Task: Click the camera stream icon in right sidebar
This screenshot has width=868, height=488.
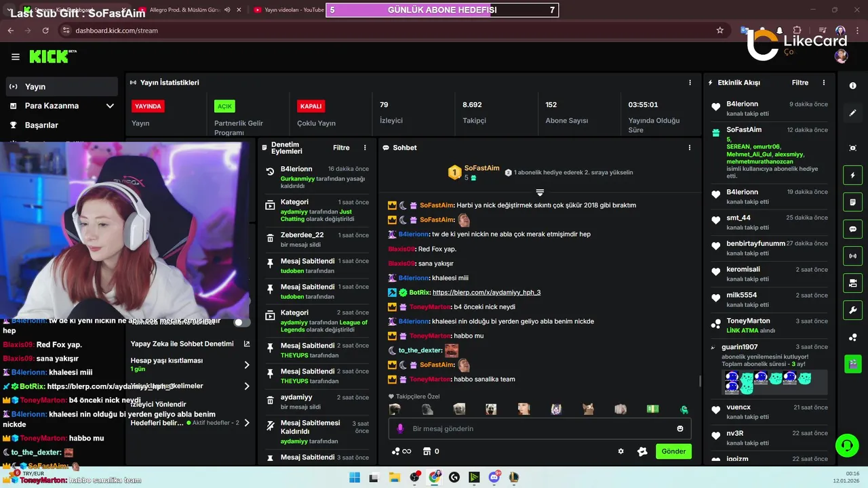Action: coord(852,283)
